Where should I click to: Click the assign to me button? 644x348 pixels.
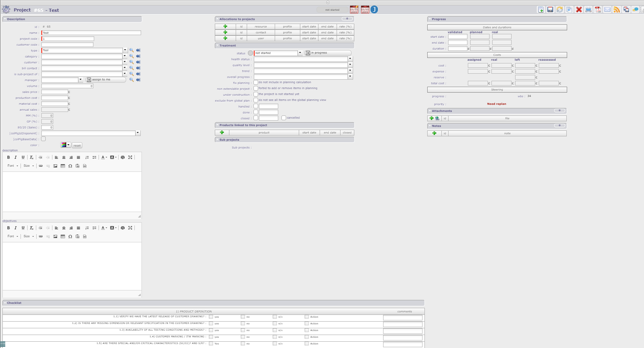pyautogui.click(x=106, y=80)
